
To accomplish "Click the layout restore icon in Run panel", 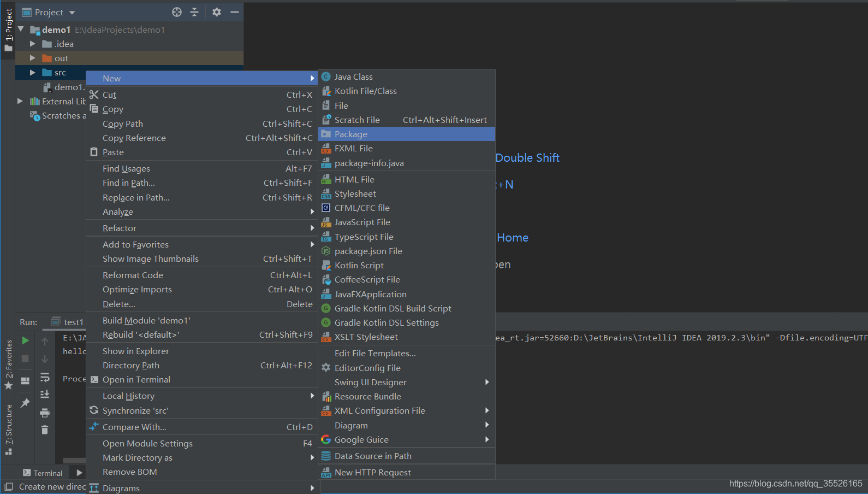I will [25, 381].
